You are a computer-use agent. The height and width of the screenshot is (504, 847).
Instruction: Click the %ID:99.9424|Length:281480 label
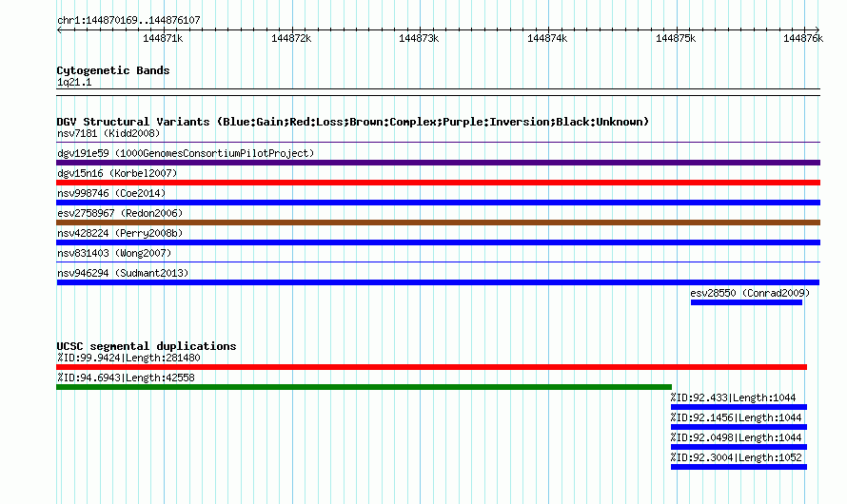[128, 358]
